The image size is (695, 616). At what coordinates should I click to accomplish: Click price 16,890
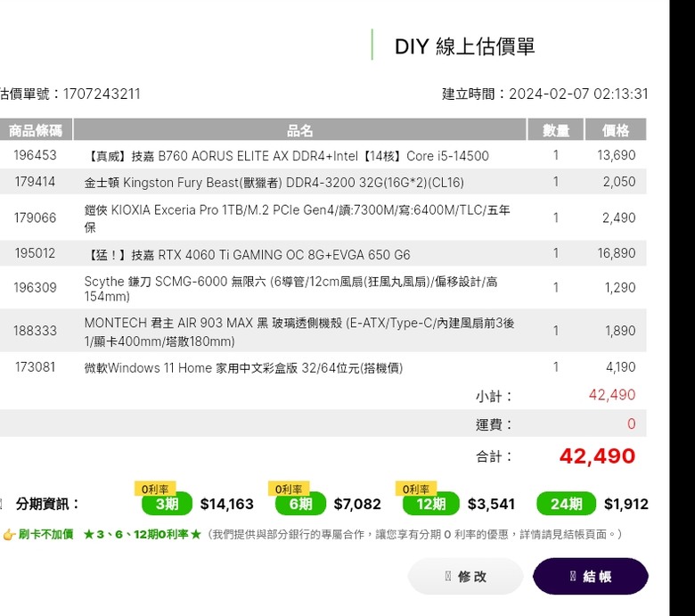point(617,253)
